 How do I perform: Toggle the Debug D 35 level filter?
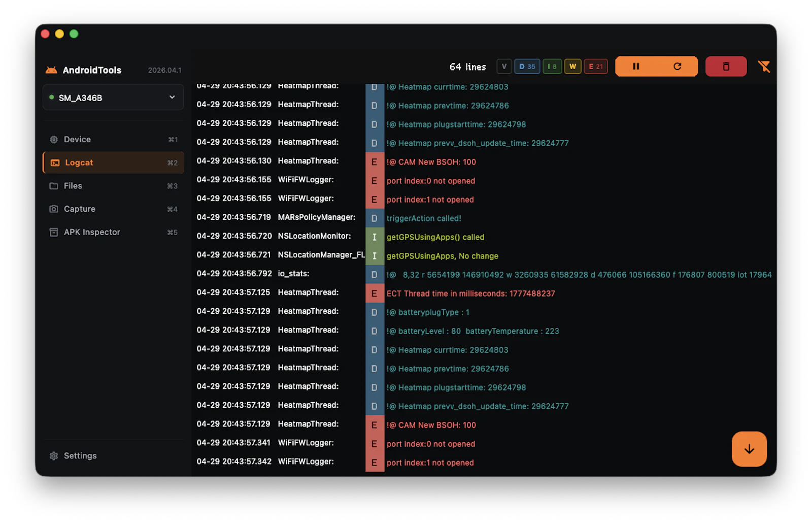pyautogui.click(x=527, y=67)
